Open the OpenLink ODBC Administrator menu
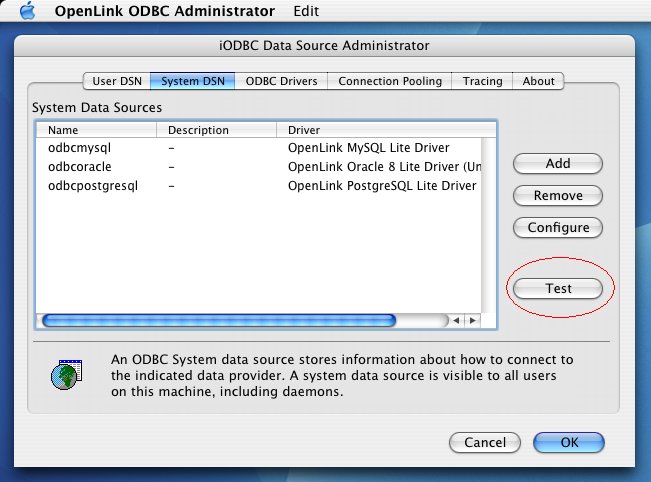This screenshot has height=482, width=651. click(x=164, y=11)
